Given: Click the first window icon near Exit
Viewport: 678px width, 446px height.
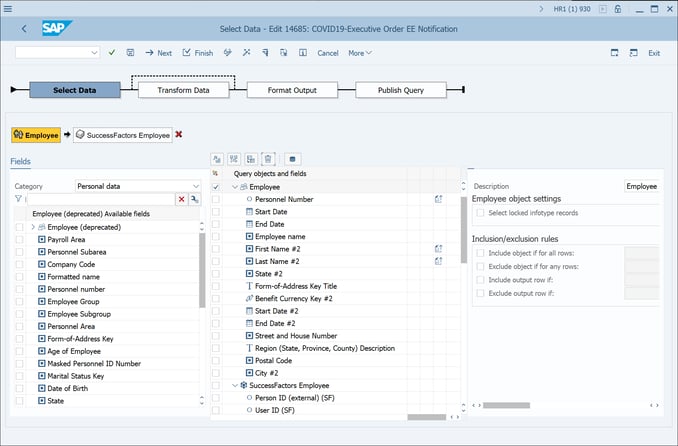Looking at the screenshot, I should [614, 53].
